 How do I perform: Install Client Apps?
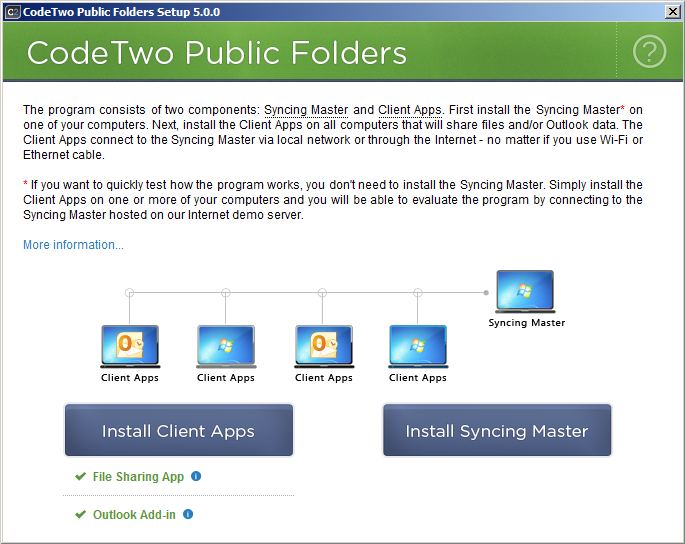tap(179, 430)
